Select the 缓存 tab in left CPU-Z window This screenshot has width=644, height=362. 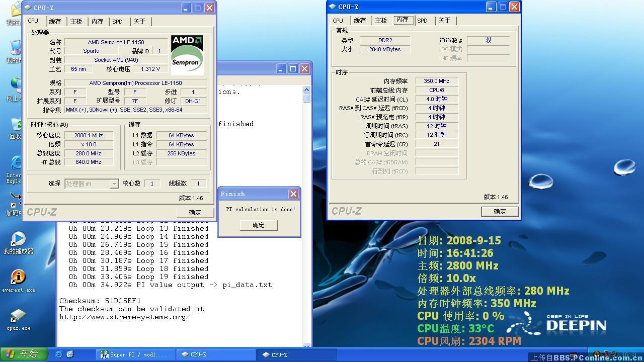tap(55, 22)
